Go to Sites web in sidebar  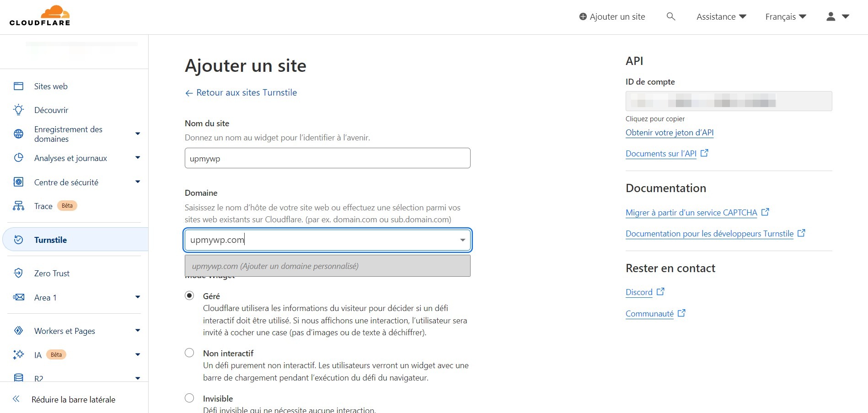click(x=51, y=86)
